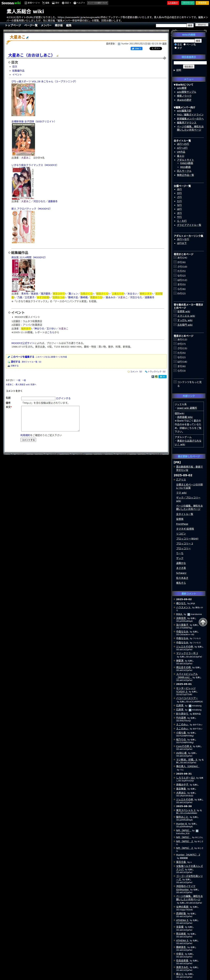Click the edit pencil icon beside page title 大星あこ

click(27, 38)
